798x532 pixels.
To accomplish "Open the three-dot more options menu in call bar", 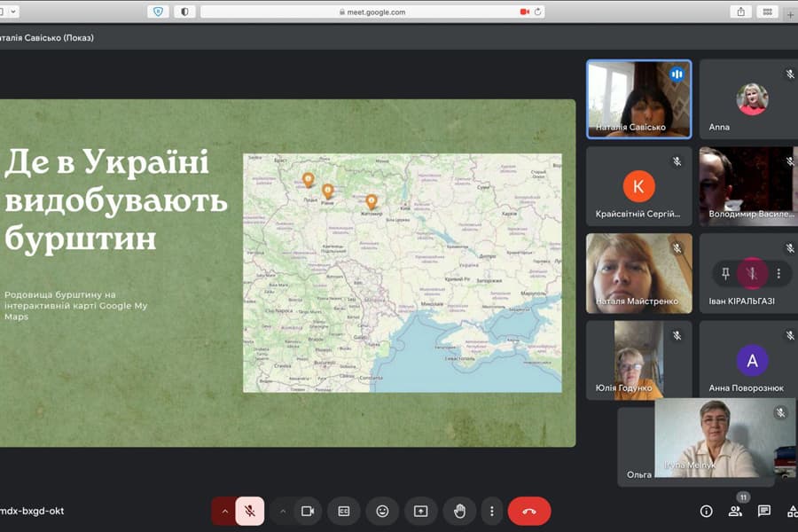I will point(491,511).
